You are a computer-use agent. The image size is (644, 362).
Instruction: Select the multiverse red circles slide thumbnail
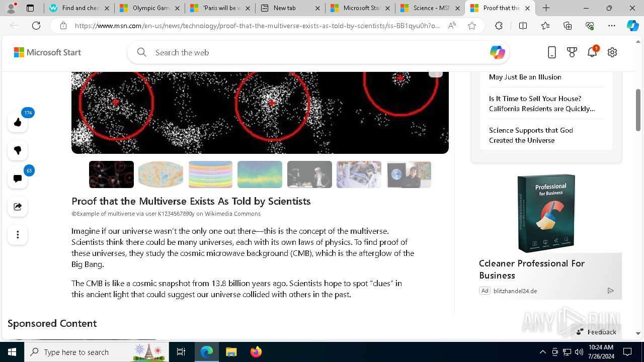point(111,174)
